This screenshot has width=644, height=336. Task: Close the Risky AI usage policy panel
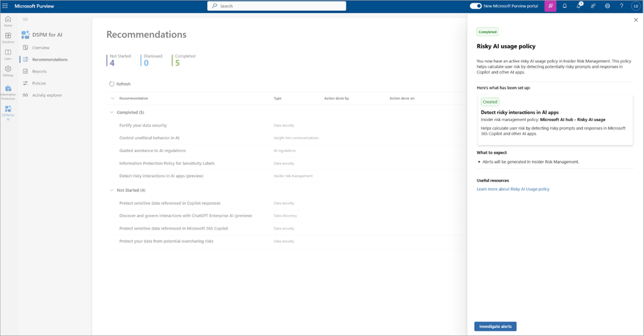(636, 20)
